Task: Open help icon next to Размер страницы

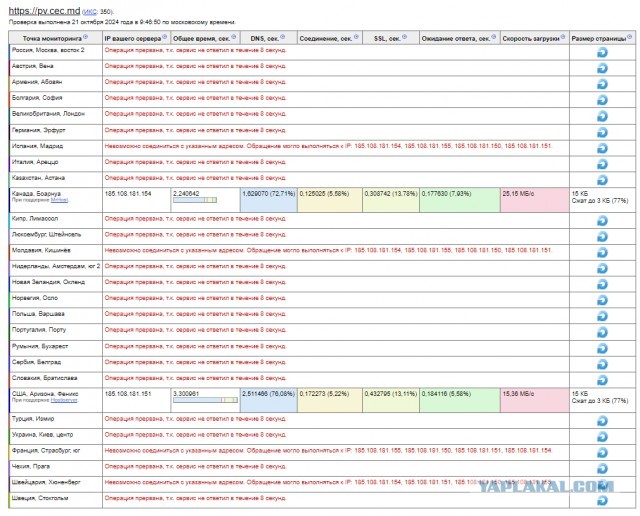Action: click(630, 37)
